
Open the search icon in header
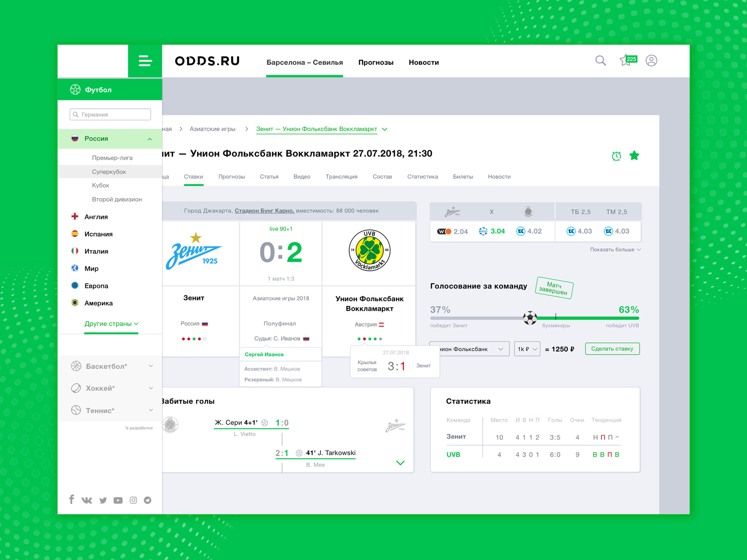click(x=600, y=61)
